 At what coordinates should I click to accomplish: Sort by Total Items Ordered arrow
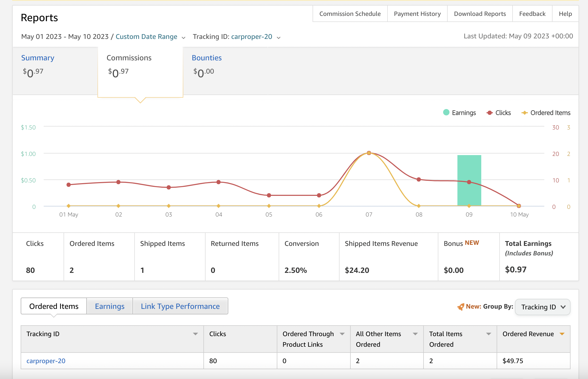pyautogui.click(x=489, y=334)
